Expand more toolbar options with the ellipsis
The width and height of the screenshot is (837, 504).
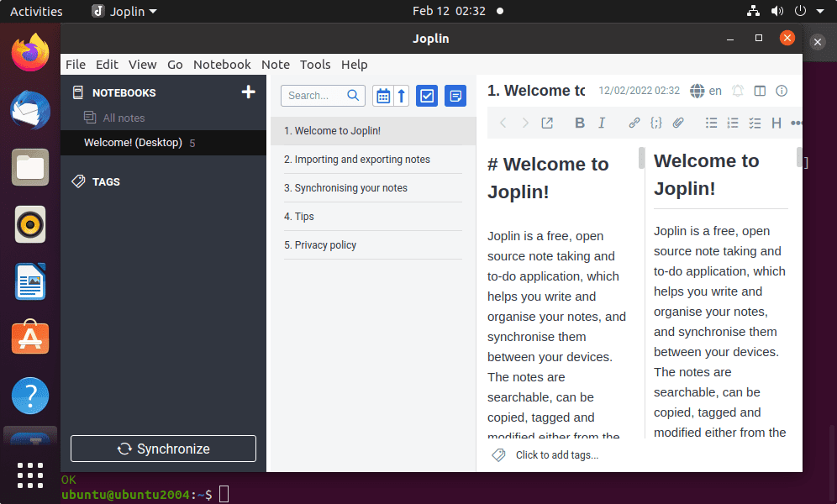(x=797, y=123)
